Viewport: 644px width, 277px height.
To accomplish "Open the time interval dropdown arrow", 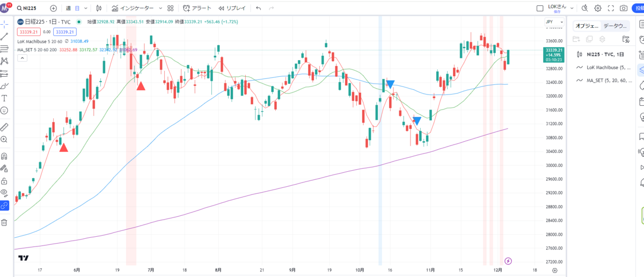I will tap(86, 9).
